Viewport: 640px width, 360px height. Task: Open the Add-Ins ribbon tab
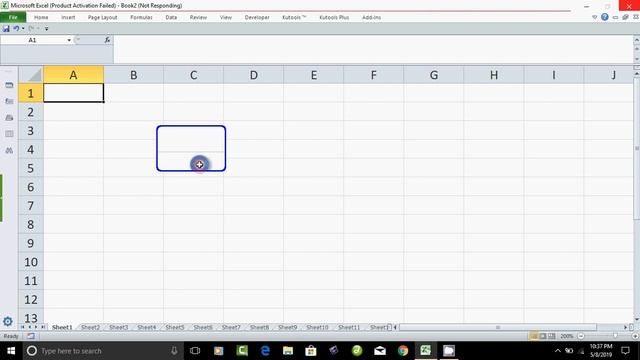(x=371, y=18)
